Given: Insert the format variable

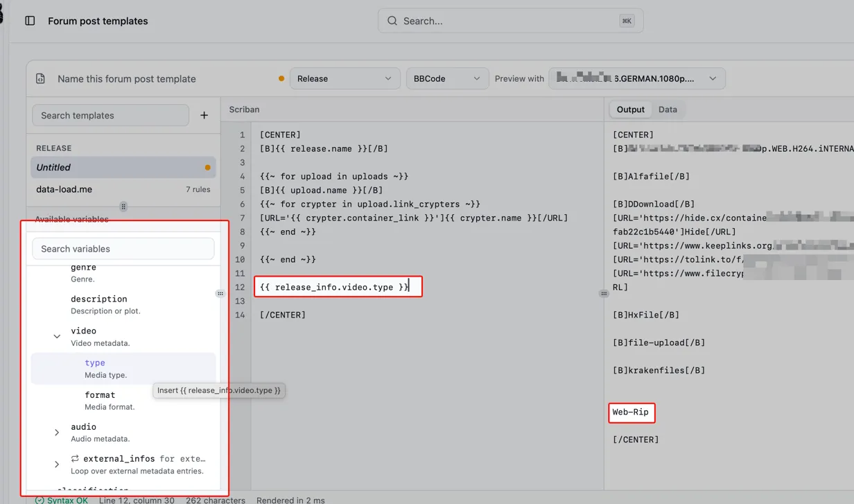Looking at the screenshot, I should (123, 401).
